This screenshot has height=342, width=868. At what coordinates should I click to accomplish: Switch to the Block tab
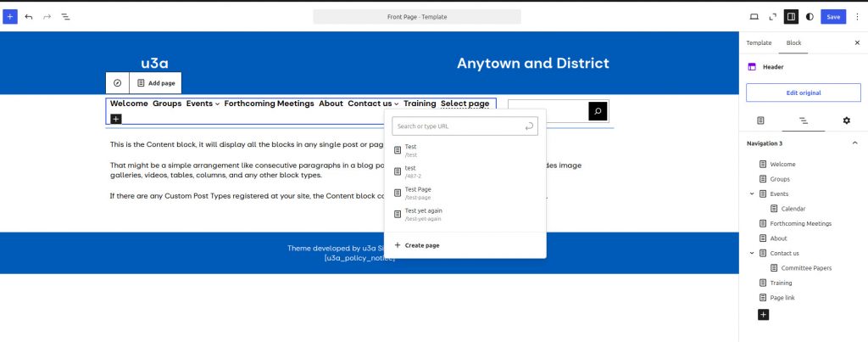793,42
